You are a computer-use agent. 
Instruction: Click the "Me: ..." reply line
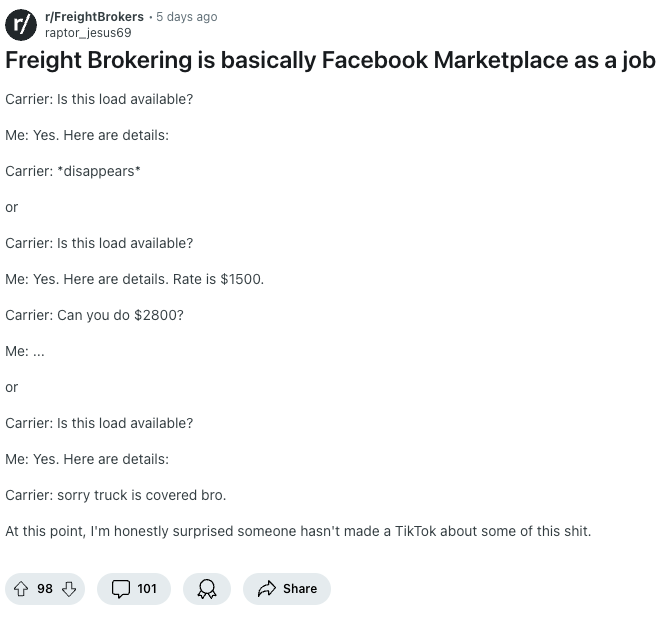[x=25, y=351]
